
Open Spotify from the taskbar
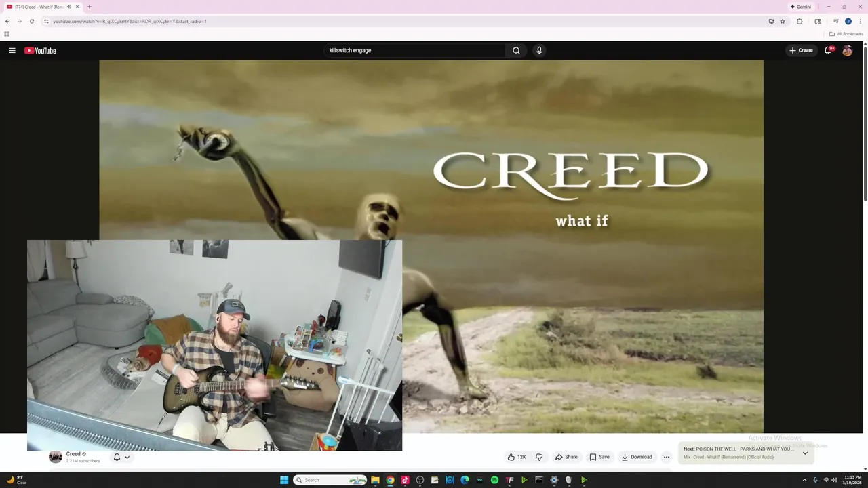pos(494,480)
